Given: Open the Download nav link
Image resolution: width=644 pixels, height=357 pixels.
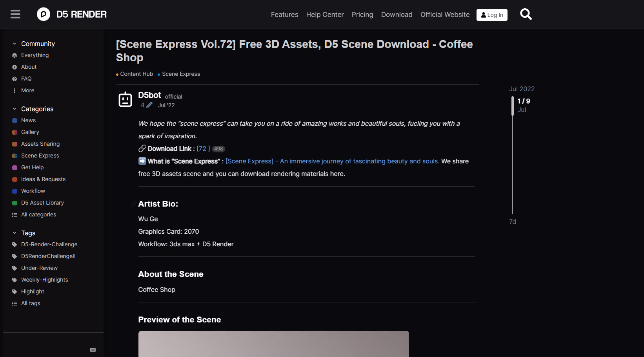Looking at the screenshot, I should (x=397, y=15).
